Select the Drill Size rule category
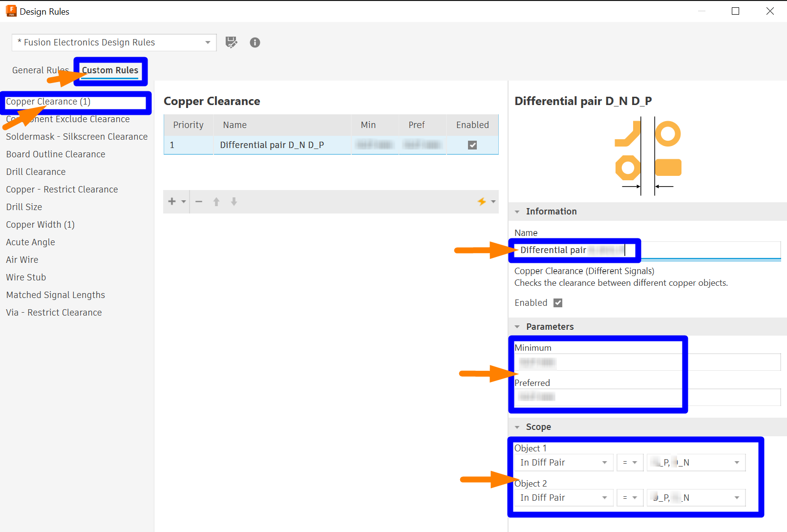The image size is (787, 532). point(24,207)
